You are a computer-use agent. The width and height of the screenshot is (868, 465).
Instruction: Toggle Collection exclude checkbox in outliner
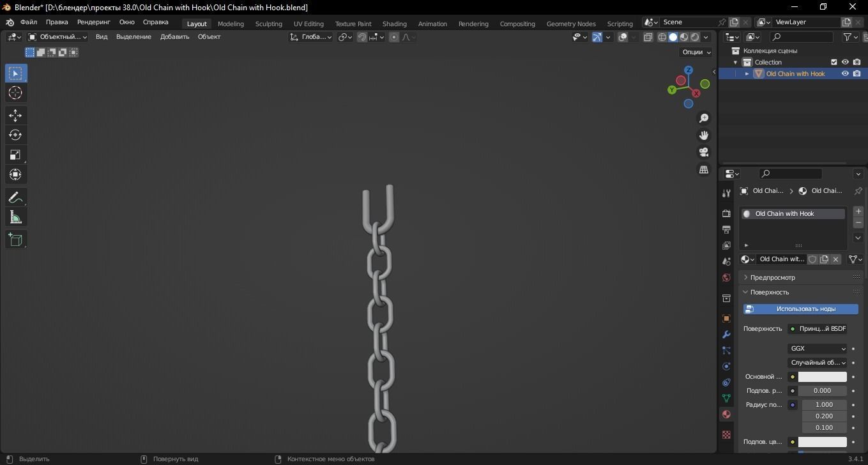(x=834, y=62)
